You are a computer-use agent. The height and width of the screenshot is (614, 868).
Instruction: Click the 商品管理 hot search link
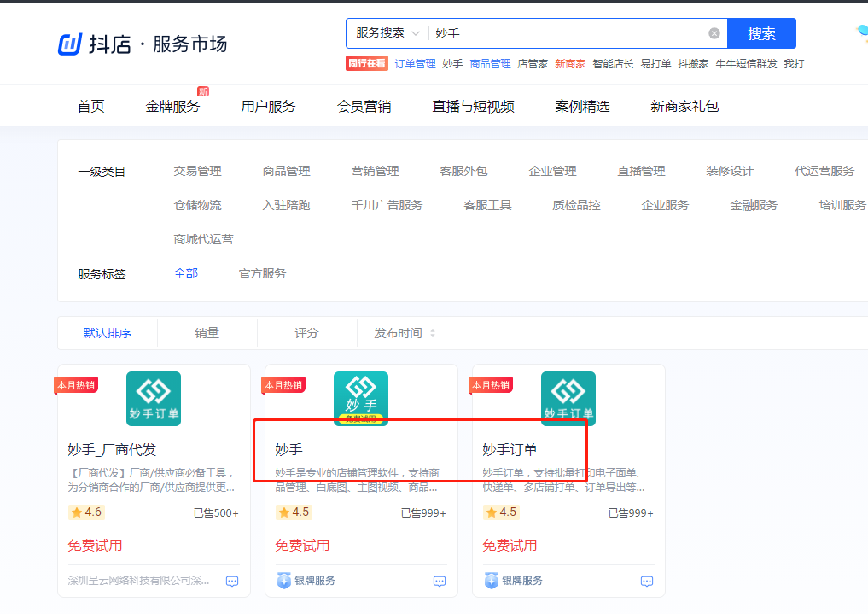click(491, 64)
